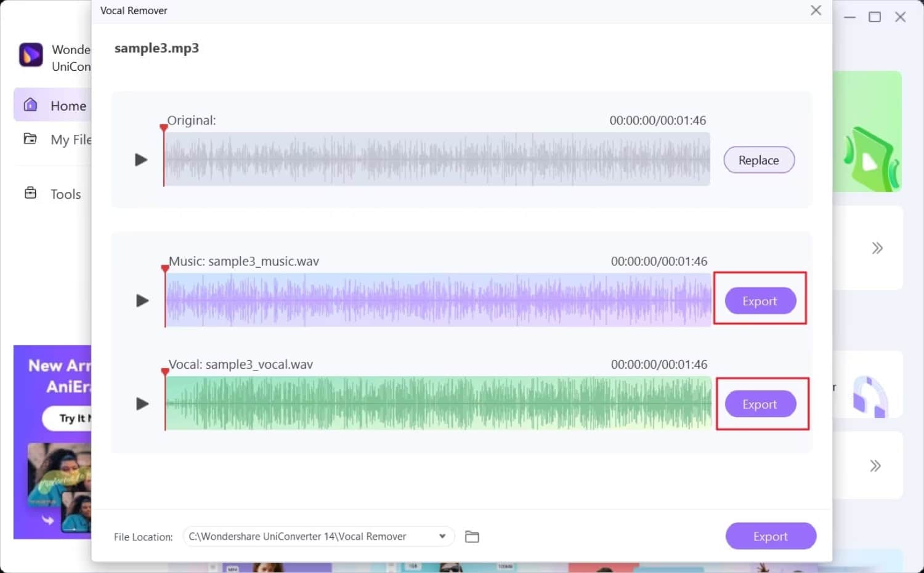
Task: Click the Original track time counter
Action: (658, 121)
